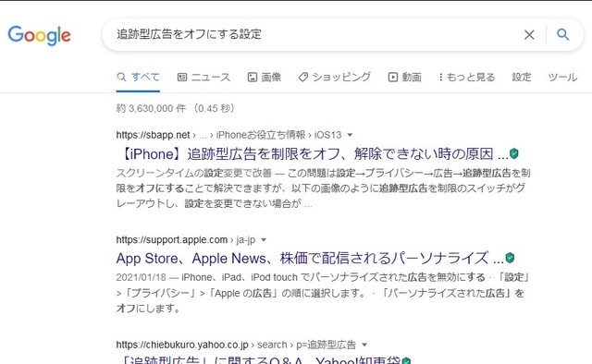Image resolution: width=592 pixels, height=364 pixels.
Task: Expand dropdown arrow next to sbapp.net URL
Action: coord(350,135)
